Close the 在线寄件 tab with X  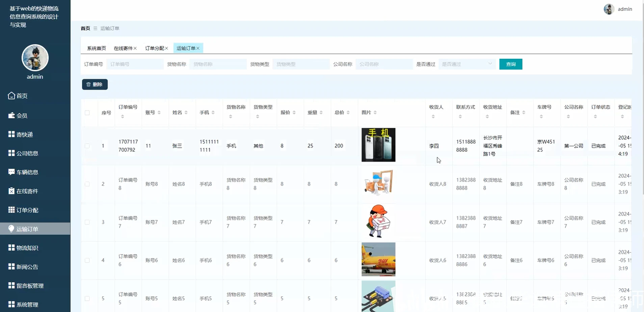pyautogui.click(x=135, y=49)
